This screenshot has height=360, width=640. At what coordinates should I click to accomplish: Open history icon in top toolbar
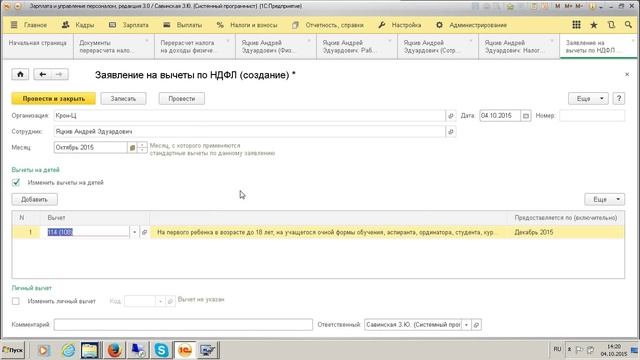[611, 25]
